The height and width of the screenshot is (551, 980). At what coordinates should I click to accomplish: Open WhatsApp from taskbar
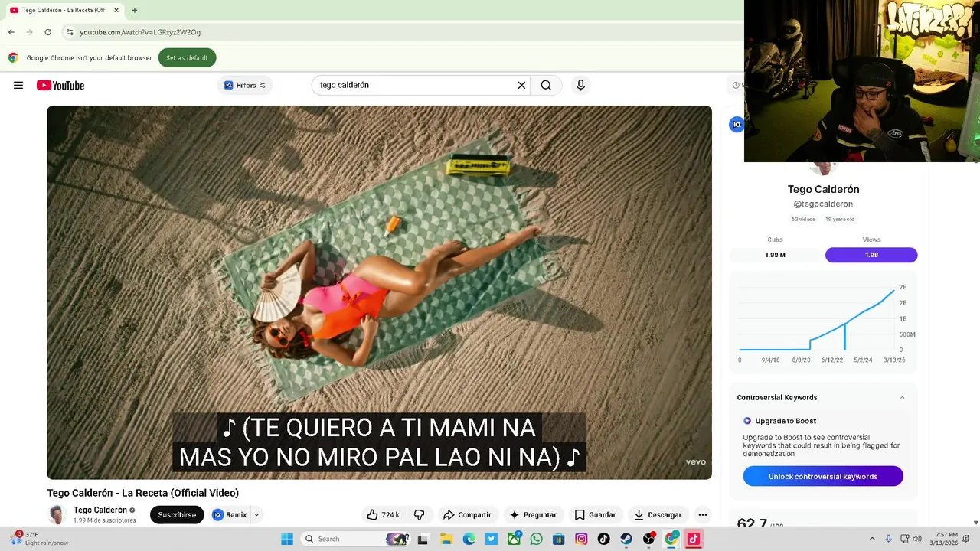tap(536, 539)
